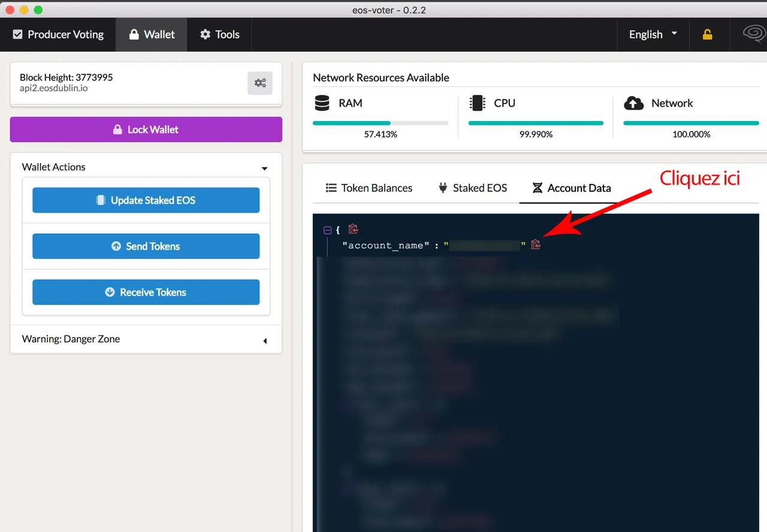Image resolution: width=767 pixels, height=532 pixels.
Task: Click the Lock Wallet button
Action: tap(146, 129)
